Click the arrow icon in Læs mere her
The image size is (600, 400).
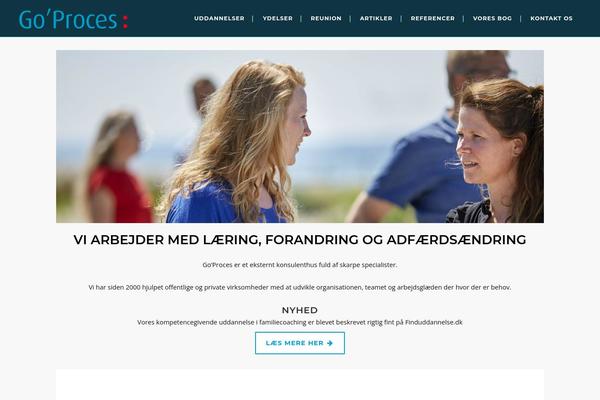(x=330, y=343)
